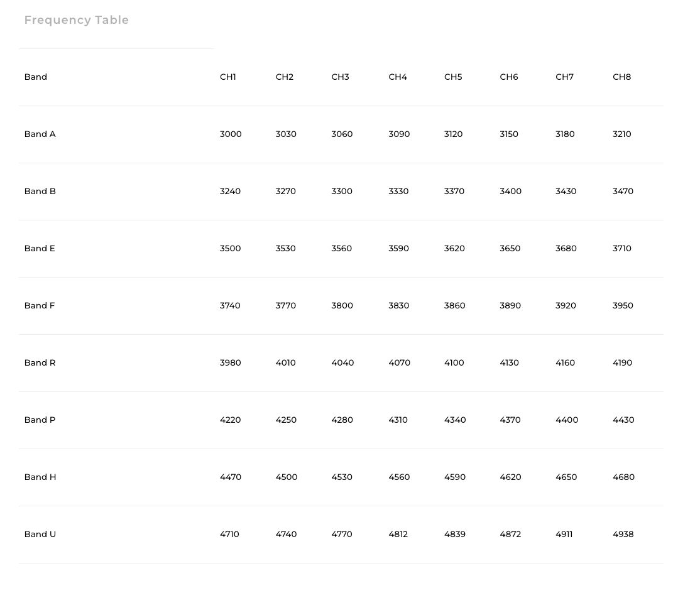Click the Band column header

(36, 77)
